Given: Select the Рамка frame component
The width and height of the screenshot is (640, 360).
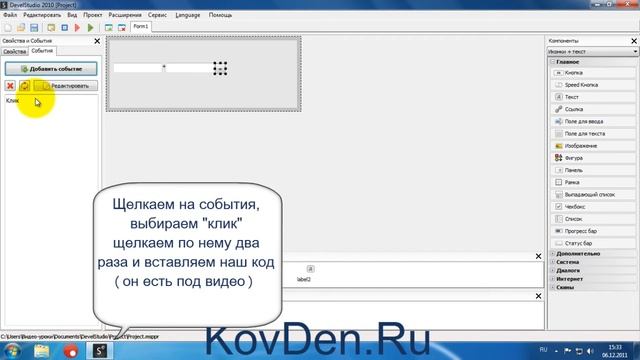Looking at the screenshot, I should [593, 182].
